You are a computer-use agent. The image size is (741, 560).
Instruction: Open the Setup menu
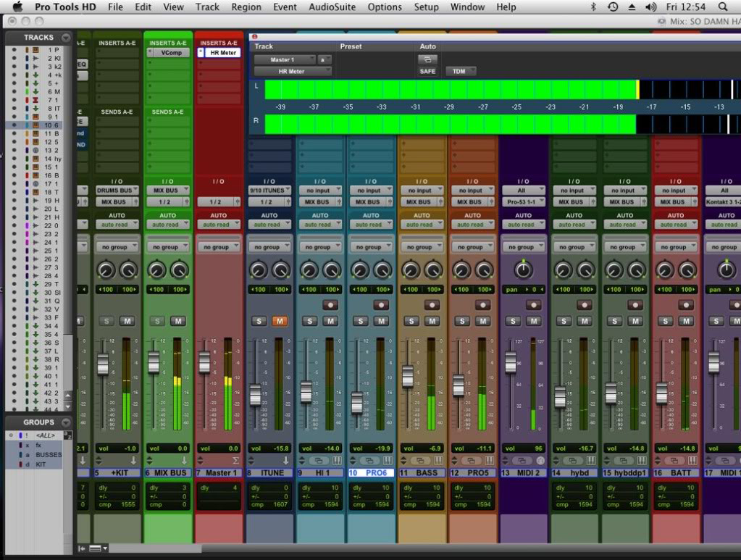click(x=426, y=7)
